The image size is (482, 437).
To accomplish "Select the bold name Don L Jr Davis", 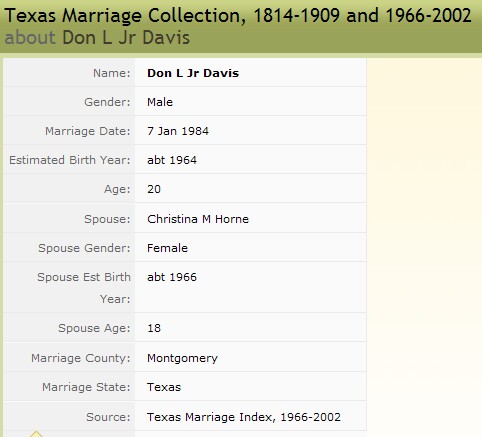I will coord(193,73).
